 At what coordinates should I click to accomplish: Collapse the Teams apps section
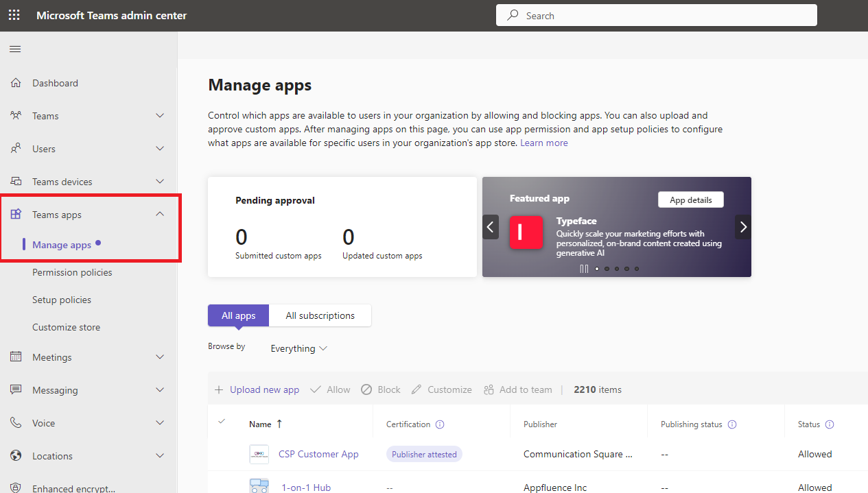(x=160, y=215)
